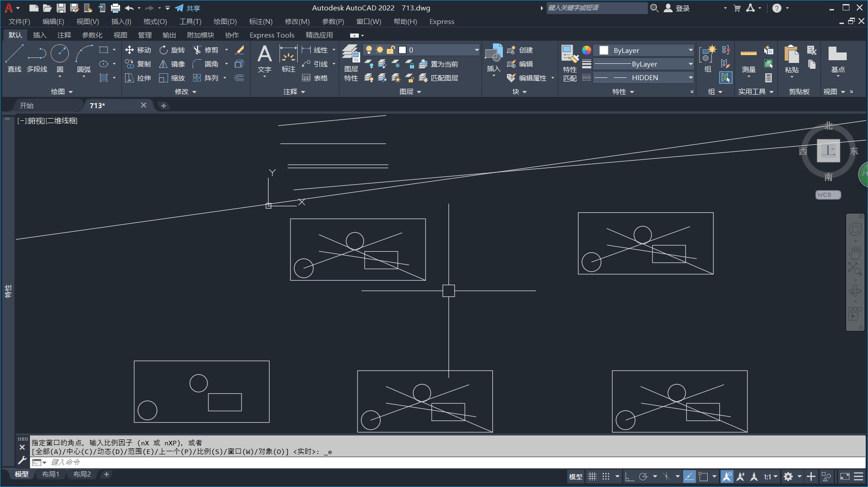Toggle object snap tracking in status bar
Image resolution: width=868 pixels, height=487 pixels.
click(x=689, y=476)
